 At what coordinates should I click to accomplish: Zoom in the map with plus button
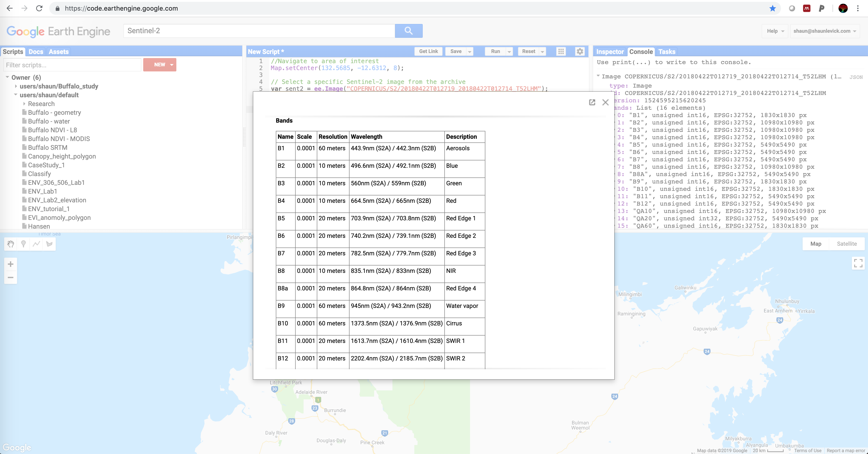pyautogui.click(x=10, y=264)
